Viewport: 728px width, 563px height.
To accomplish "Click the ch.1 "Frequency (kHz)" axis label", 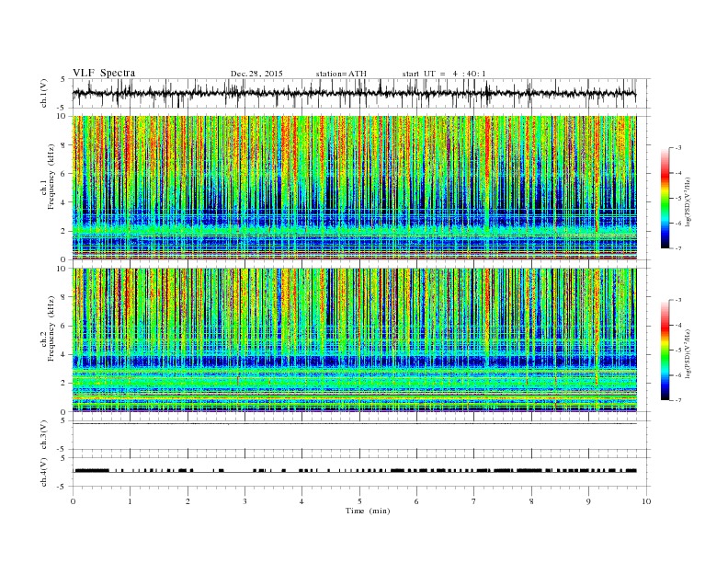I will click(x=52, y=177).
